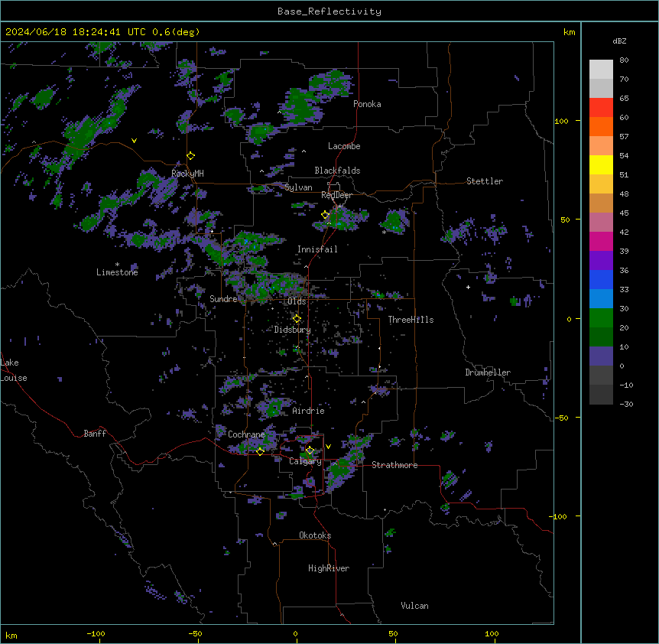Click the yellow diamond marker near RedDeer

325,215
